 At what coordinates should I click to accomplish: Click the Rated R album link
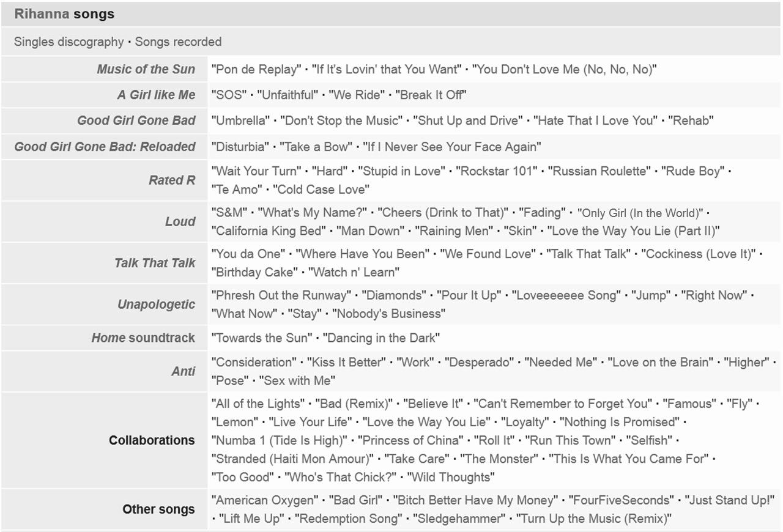pos(172,180)
